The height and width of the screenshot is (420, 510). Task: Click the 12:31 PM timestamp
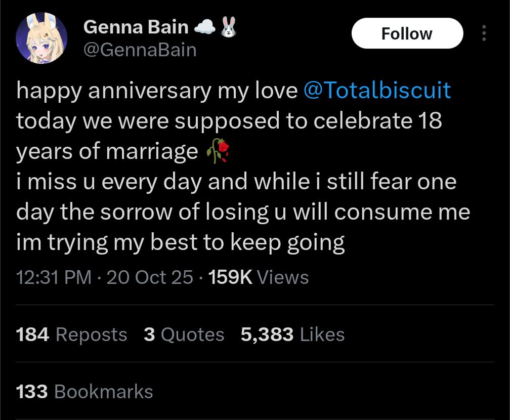54,277
